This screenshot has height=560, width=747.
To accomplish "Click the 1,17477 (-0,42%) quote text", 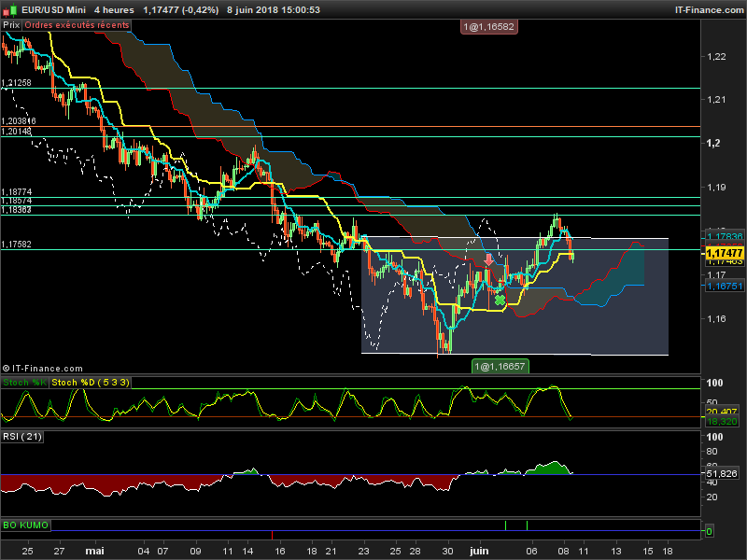I will click(x=181, y=10).
